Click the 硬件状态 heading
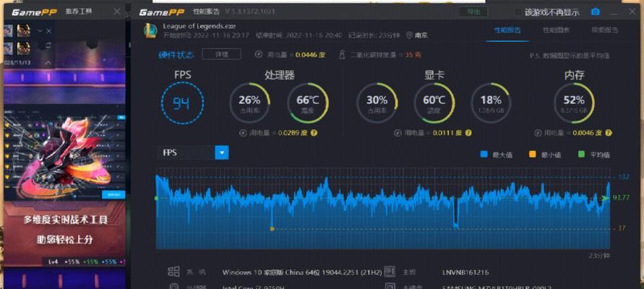This screenshot has height=289, width=644. 176,54
